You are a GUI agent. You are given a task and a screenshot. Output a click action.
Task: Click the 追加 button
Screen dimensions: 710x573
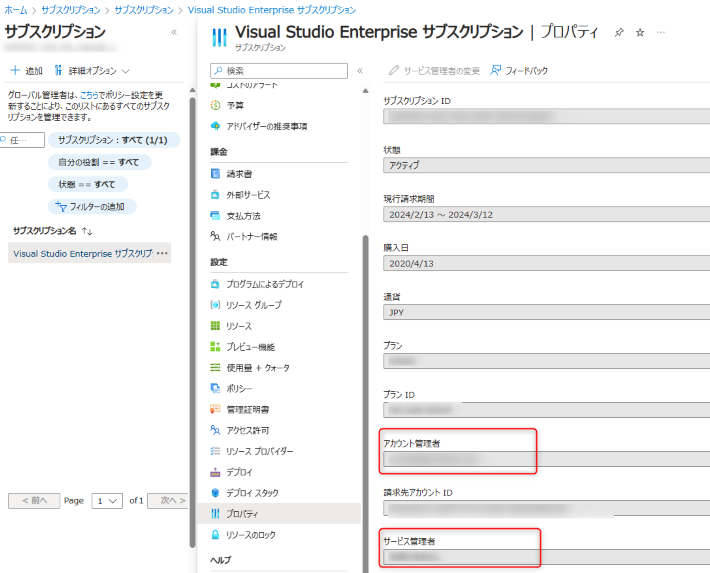(27, 71)
